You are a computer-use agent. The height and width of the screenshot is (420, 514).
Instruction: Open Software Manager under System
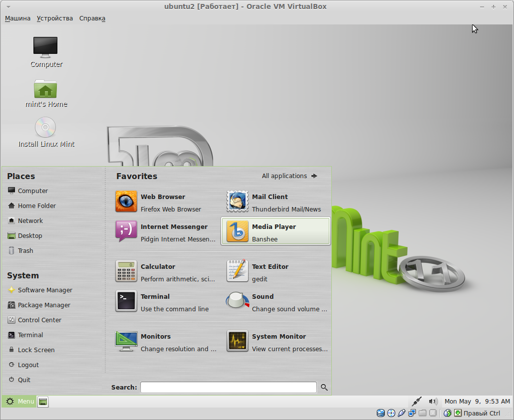pyautogui.click(x=40, y=290)
